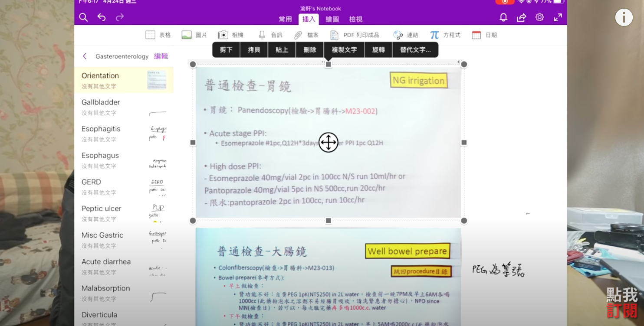The image size is (644, 326).
Task: Open the Peptic ulcer page
Action: [124, 213]
